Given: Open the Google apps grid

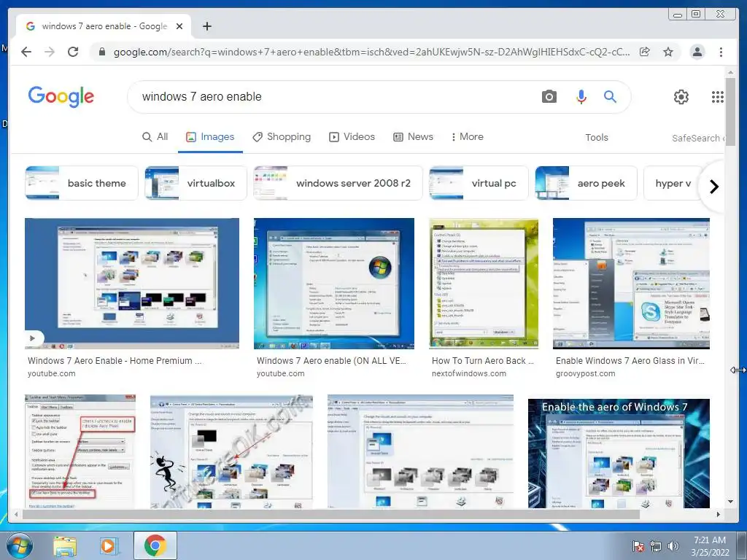Looking at the screenshot, I should pos(718,97).
